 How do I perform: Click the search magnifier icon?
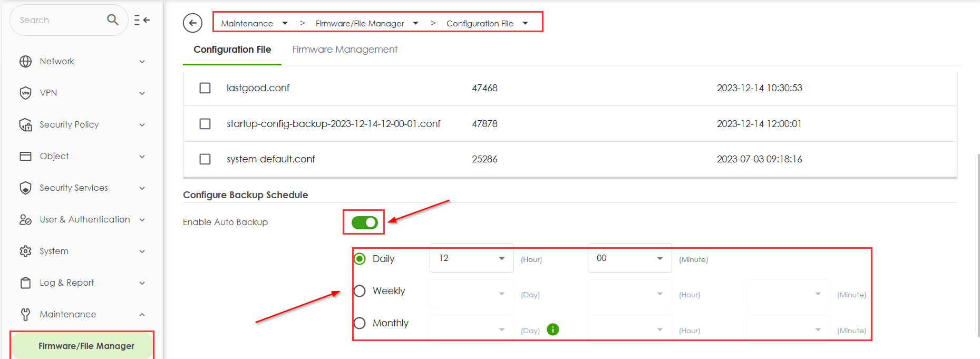point(112,20)
